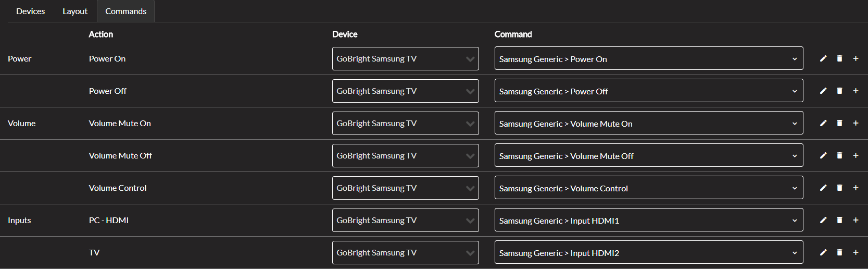Add a command after Volume Mute On
The width and height of the screenshot is (868, 269).
(x=856, y=123)
